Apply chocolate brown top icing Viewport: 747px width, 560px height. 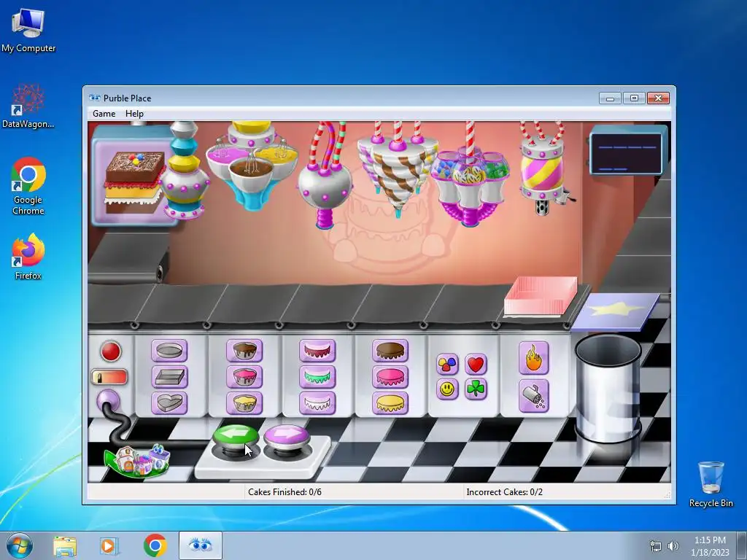[390, 351]
